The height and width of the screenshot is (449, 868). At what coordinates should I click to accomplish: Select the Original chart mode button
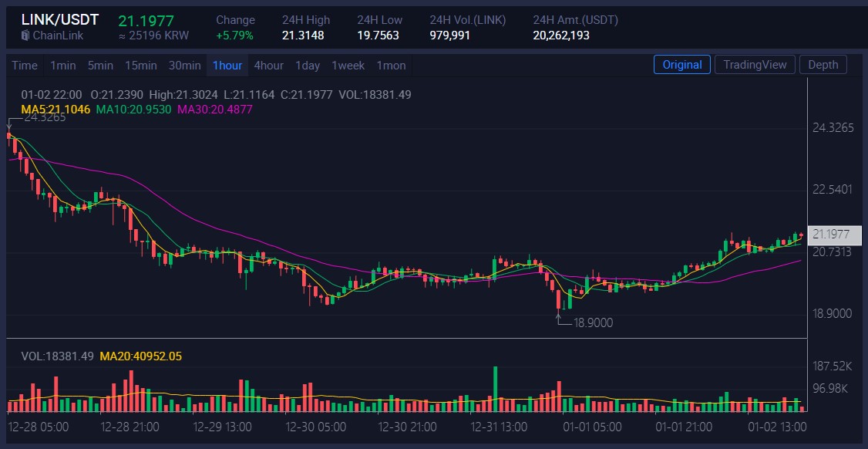pyautogui.click(x=682, y=65)
